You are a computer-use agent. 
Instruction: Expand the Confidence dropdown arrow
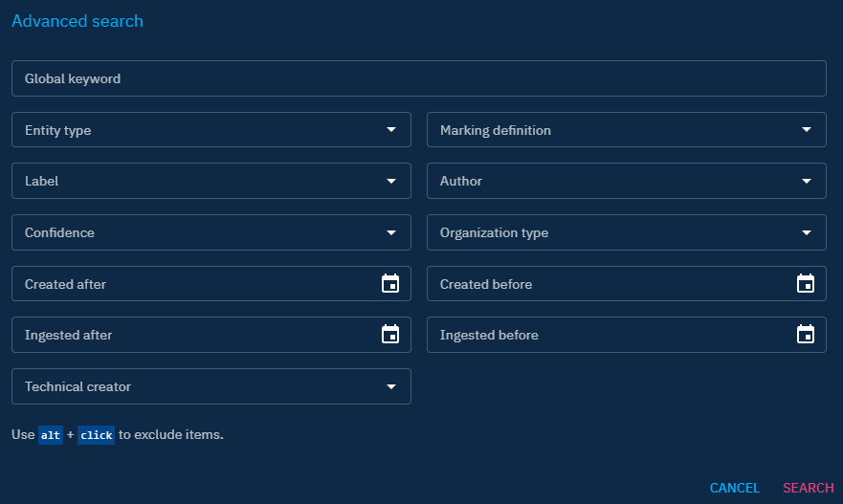tap(391, 232)
